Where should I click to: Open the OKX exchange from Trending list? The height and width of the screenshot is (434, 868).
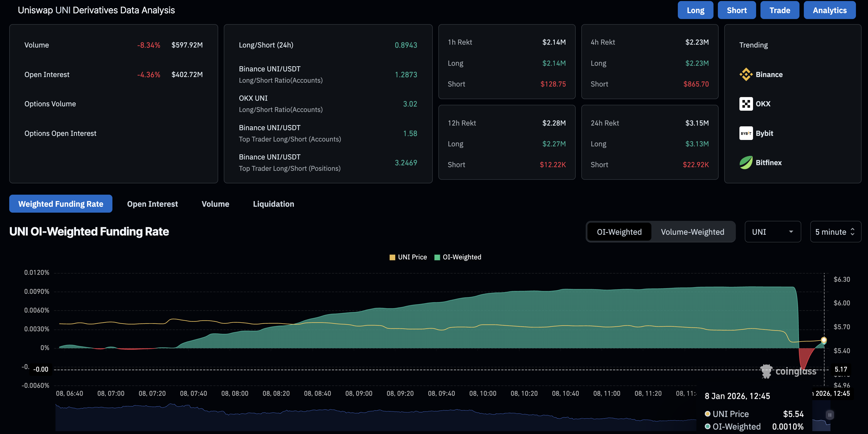click(x=746, y=104)
